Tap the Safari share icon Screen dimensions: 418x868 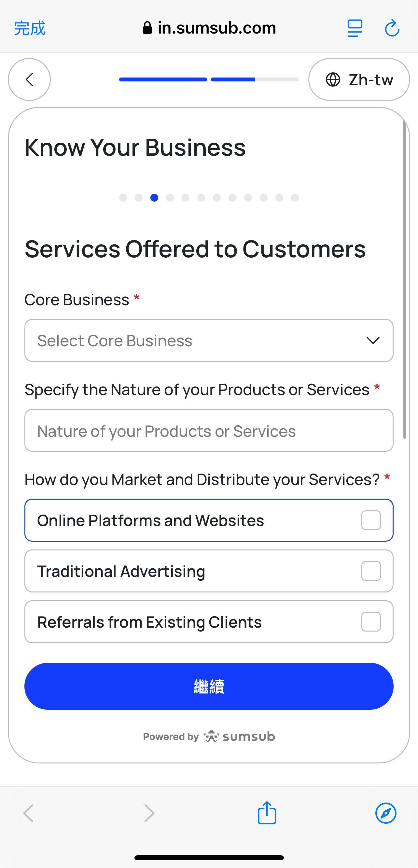point(267,813)
